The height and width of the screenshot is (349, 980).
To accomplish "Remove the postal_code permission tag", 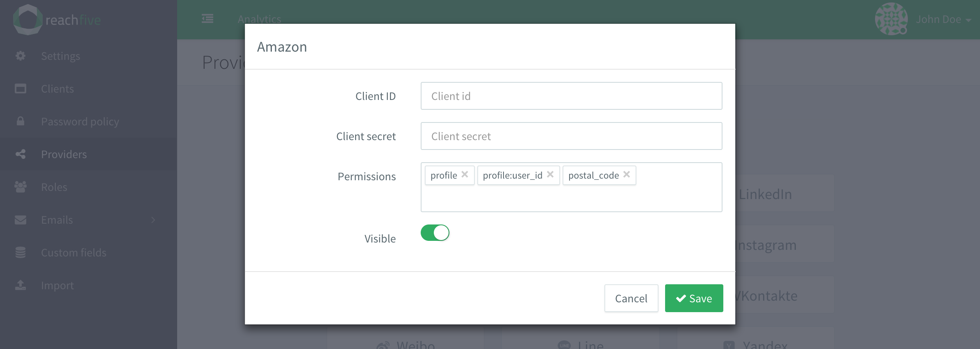I will pyautogui.click(x=627, y=174).
